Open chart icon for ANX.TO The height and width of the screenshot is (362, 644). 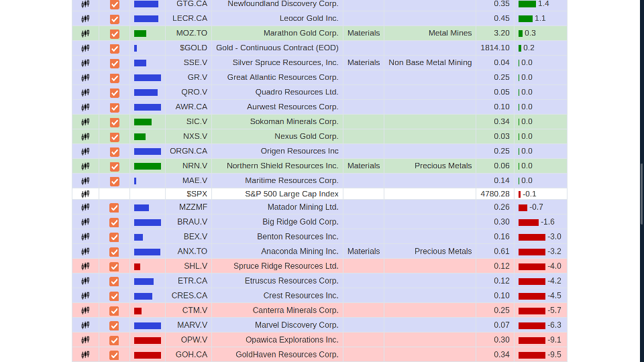pos(85,251)
